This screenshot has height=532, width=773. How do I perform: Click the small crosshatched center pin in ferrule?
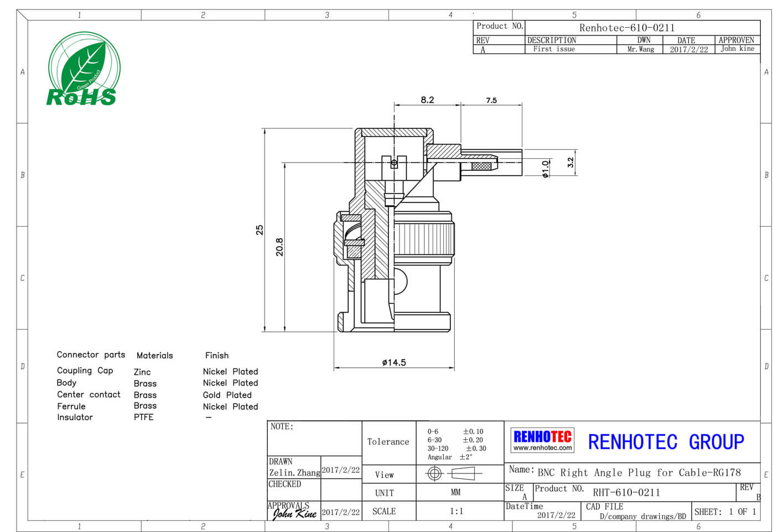481,166
